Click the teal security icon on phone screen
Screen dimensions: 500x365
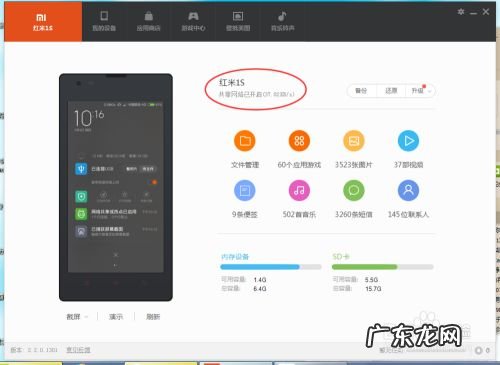pyautogui.click(x=81, y=197)
